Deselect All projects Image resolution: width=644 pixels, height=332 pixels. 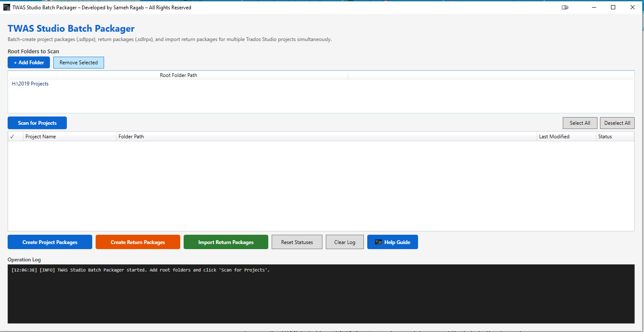tap(617, 123)
